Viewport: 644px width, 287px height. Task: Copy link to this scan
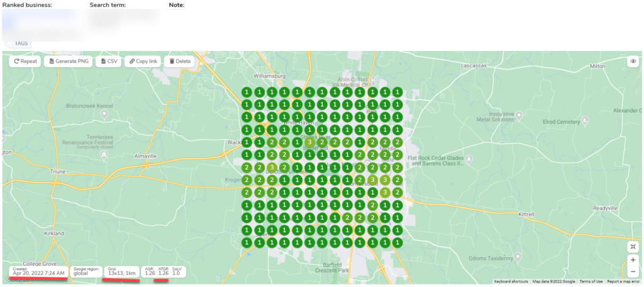[144, 62]
